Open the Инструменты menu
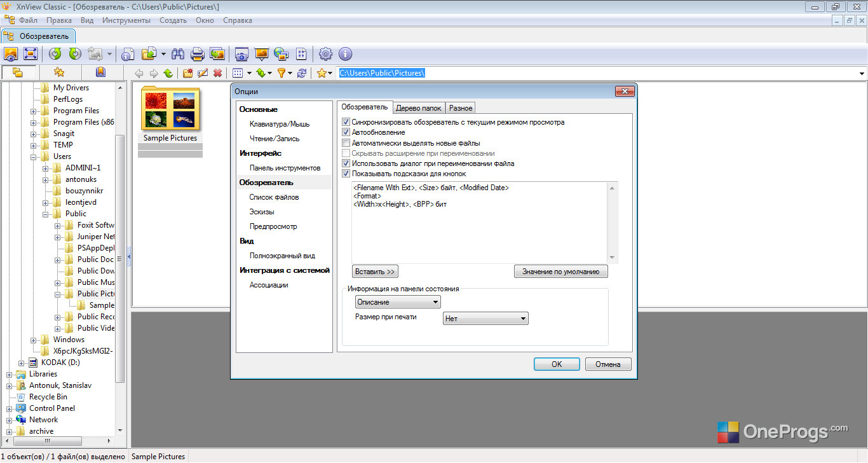The image size is (868, 463). pos(126,20)
